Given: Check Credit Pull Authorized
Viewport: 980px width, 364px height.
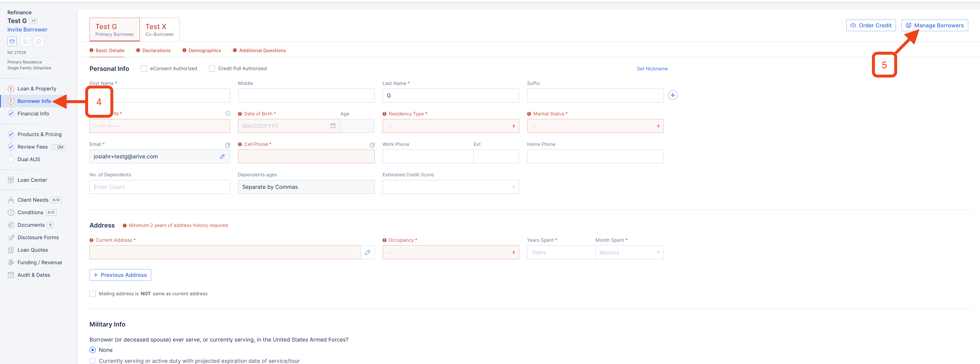Looking at the screenshot, I should click(x=212, y=69).
